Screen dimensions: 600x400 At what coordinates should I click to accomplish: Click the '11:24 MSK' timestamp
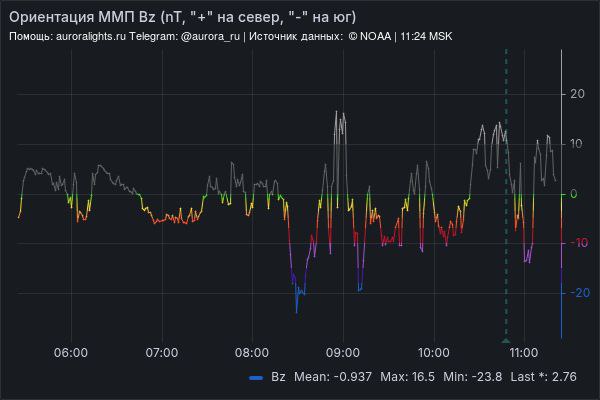(x=426, y=37)
